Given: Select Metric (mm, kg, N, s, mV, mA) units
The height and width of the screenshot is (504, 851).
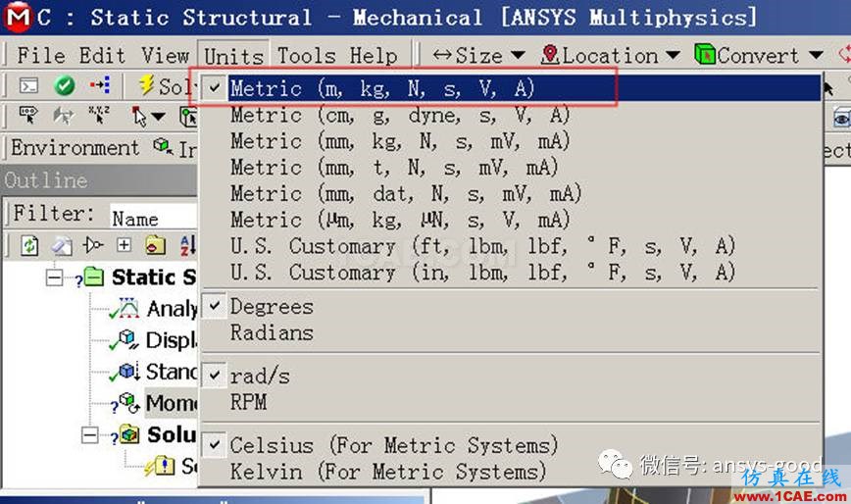Looking at the screenshot, I should point(510,141).
